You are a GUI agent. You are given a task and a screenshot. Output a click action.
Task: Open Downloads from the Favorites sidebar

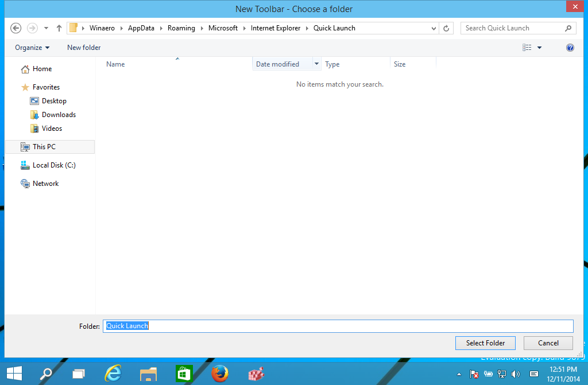coord(58,114)
